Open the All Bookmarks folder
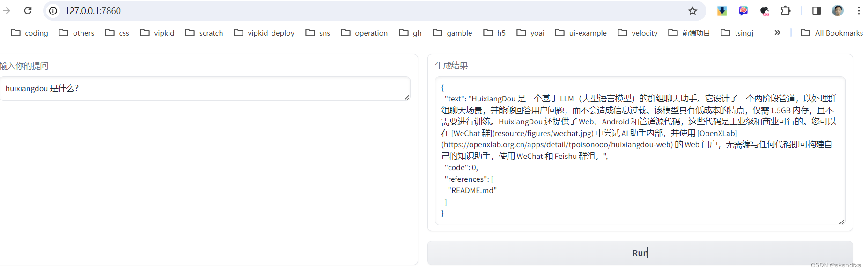Screen dimensions: 868x272 click(832, 33)
